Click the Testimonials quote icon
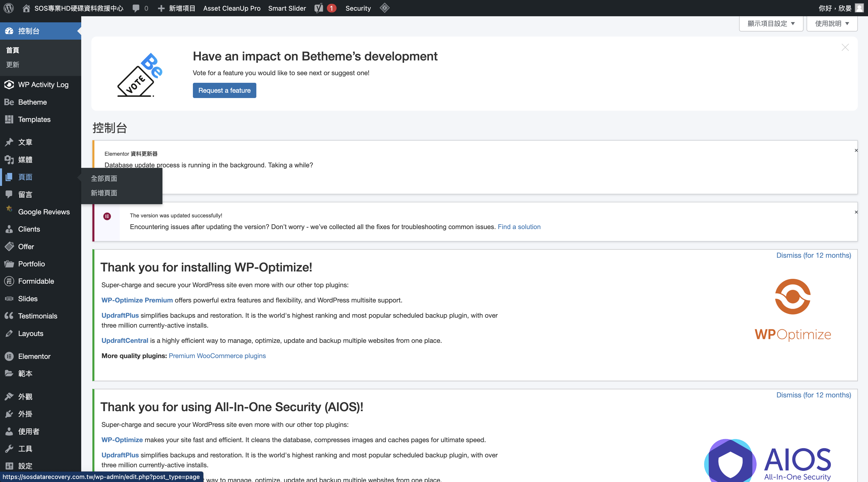Image resolution: width=868 pixels, height=482 pixels. tap(9, 316)
